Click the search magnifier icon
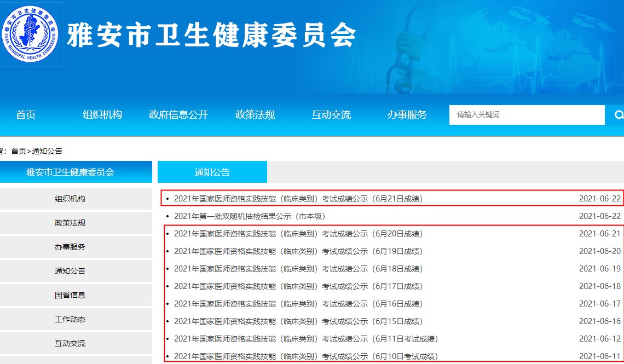 click(619, 115)
